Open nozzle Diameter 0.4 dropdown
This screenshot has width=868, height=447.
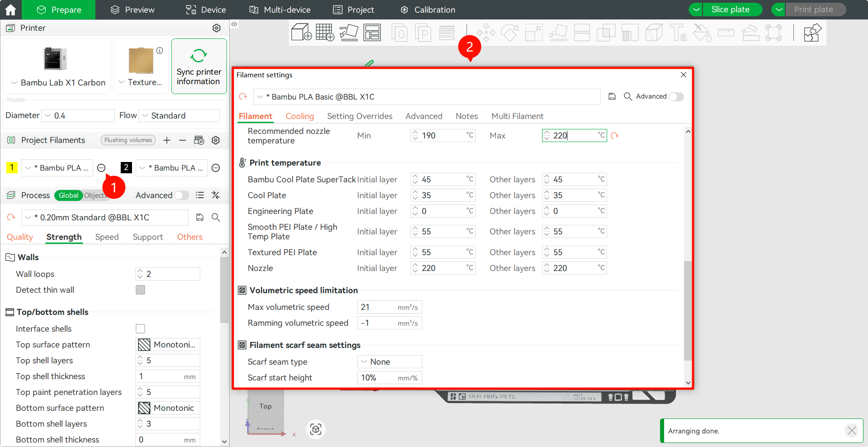point(78,116)
